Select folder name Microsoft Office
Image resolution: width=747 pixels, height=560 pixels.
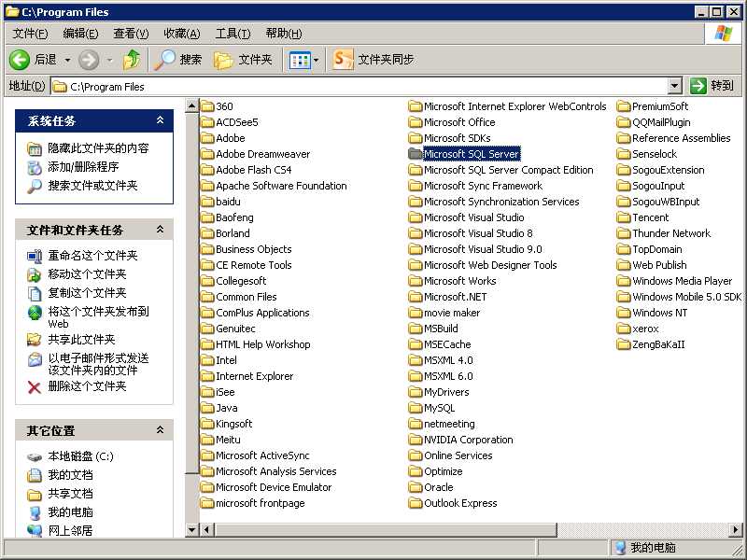459,122
